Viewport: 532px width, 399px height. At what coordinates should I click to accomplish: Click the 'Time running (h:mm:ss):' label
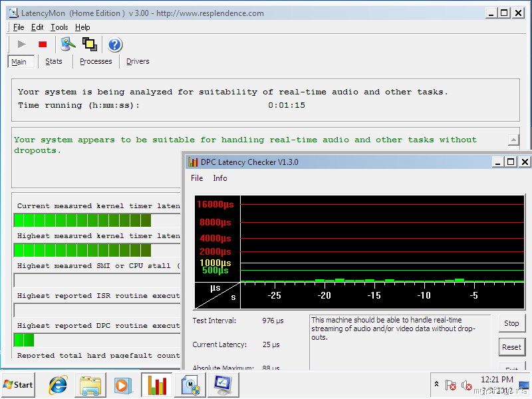pyautogui.click(x=78, y=105)
